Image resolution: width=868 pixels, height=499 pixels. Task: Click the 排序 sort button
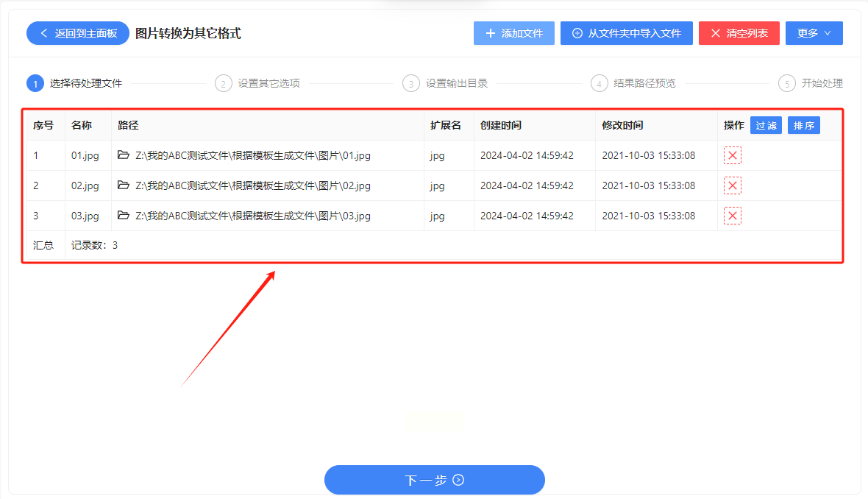tap(803, 125)
